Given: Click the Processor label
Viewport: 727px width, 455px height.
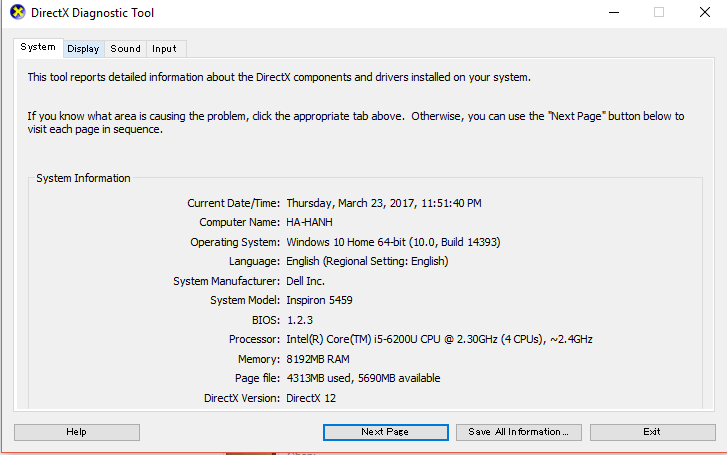Looking at the screenshot, I should point(254,339).
